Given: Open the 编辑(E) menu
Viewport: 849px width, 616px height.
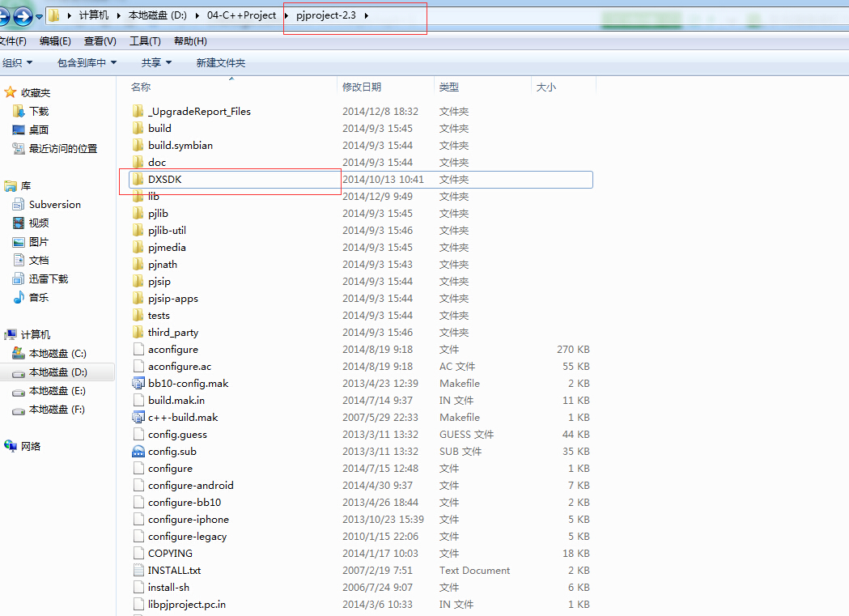Looking at the screenshot, I should tap(55, 41).
